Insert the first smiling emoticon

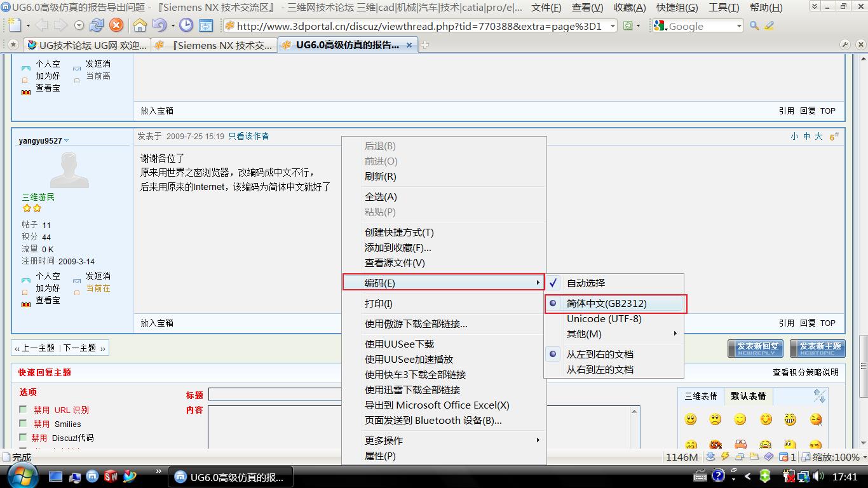point(691,419)
